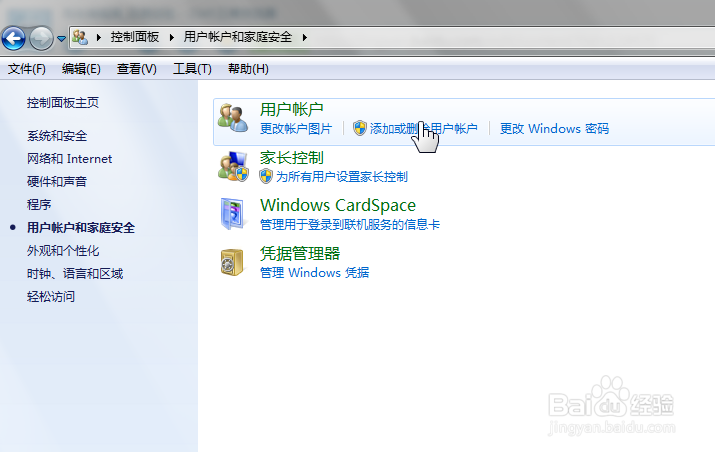Open the 凭据管理器 heading link
The width and height of the screenshot is (715, 452).
pyautogui.click(x=300, y=254)
